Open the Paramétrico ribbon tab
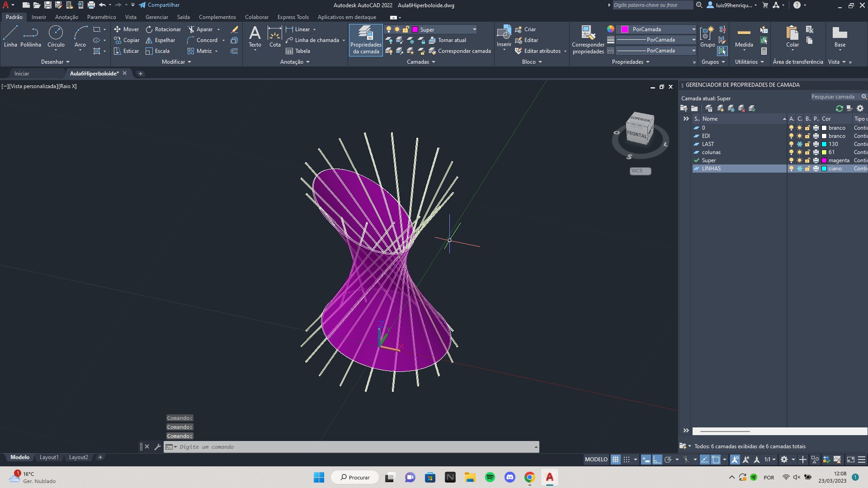The height and width of the screenshot is (488, 868). [101, 17]
